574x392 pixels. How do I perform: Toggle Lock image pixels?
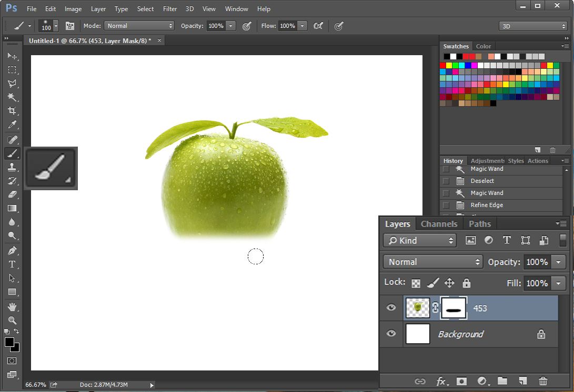432,283
